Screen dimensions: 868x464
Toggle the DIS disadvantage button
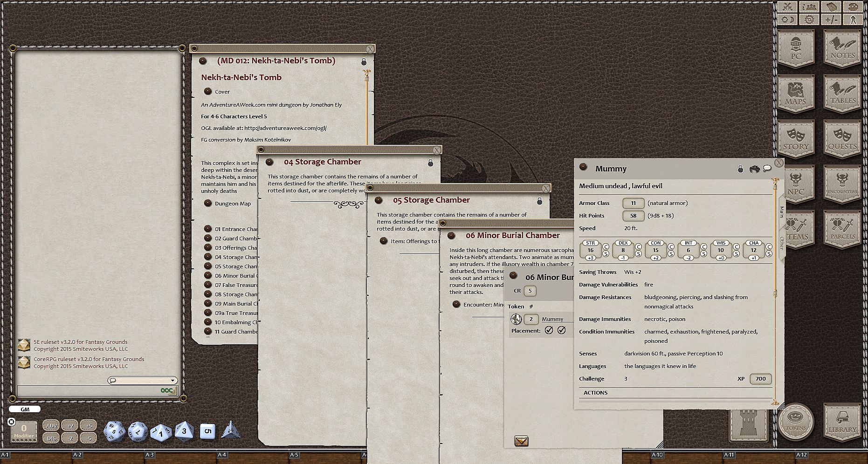tap(51, 438)
